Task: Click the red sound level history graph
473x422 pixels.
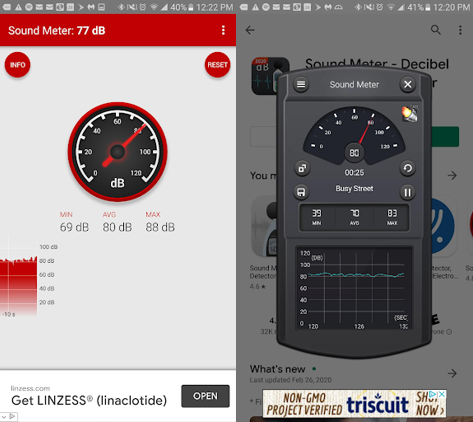Action: point(19,285)
